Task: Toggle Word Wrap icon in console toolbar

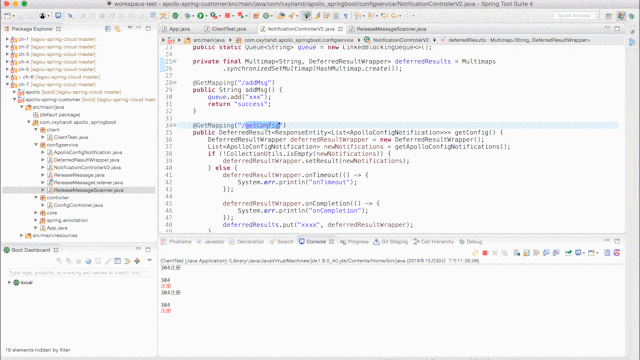Action: [536, 253]
